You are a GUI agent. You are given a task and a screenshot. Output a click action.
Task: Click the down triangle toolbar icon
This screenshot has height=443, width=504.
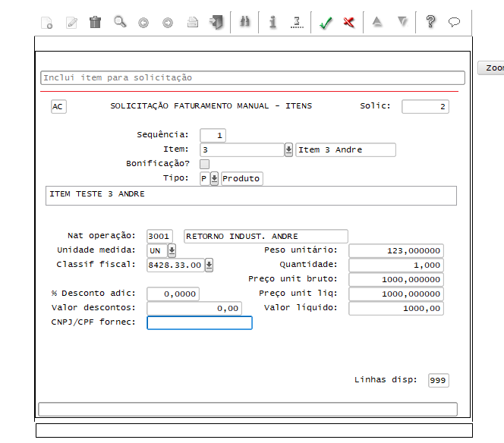click(402, 21)
